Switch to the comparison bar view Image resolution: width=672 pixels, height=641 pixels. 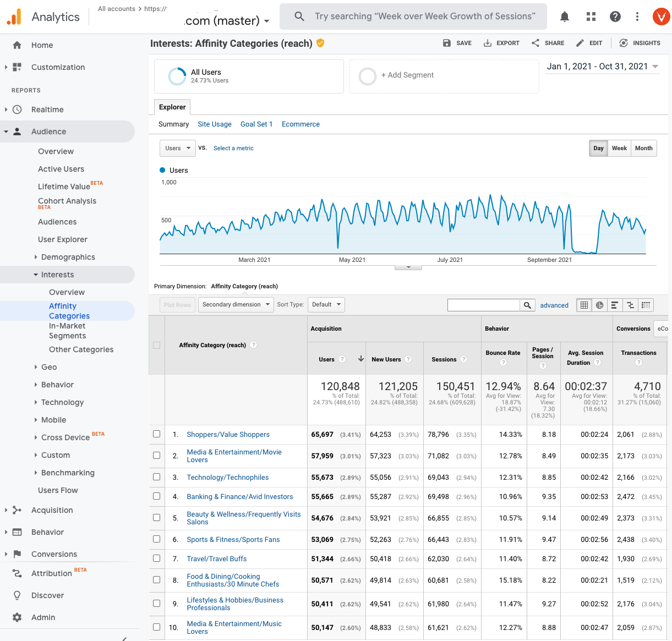click(x=630, y=305)
